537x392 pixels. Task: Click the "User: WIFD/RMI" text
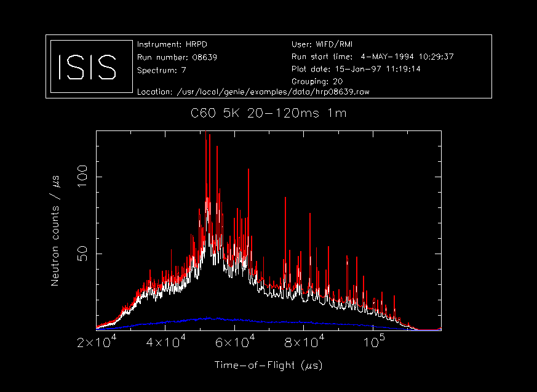tap(322, 44)
